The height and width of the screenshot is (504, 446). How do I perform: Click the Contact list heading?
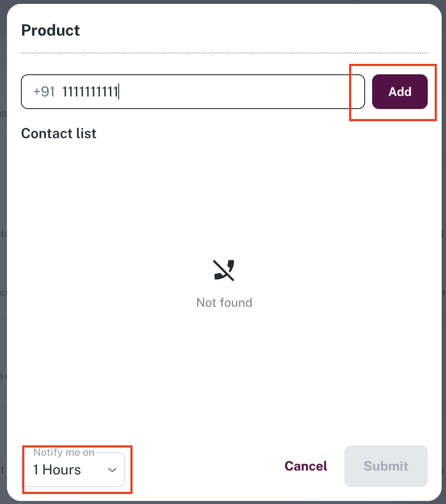click(x=59, y=133)
